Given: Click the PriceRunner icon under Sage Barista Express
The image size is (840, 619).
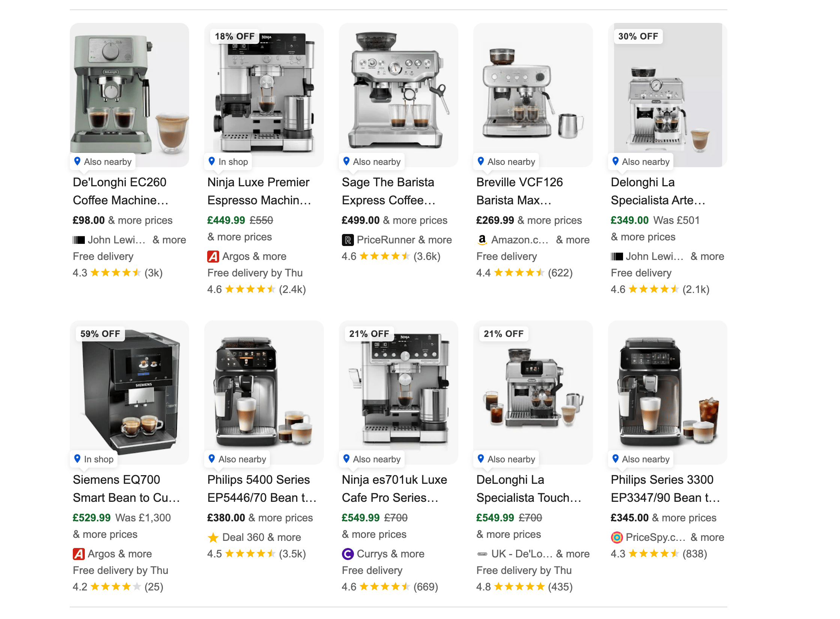Looking at the screenshot, I should tap(348, 240).
